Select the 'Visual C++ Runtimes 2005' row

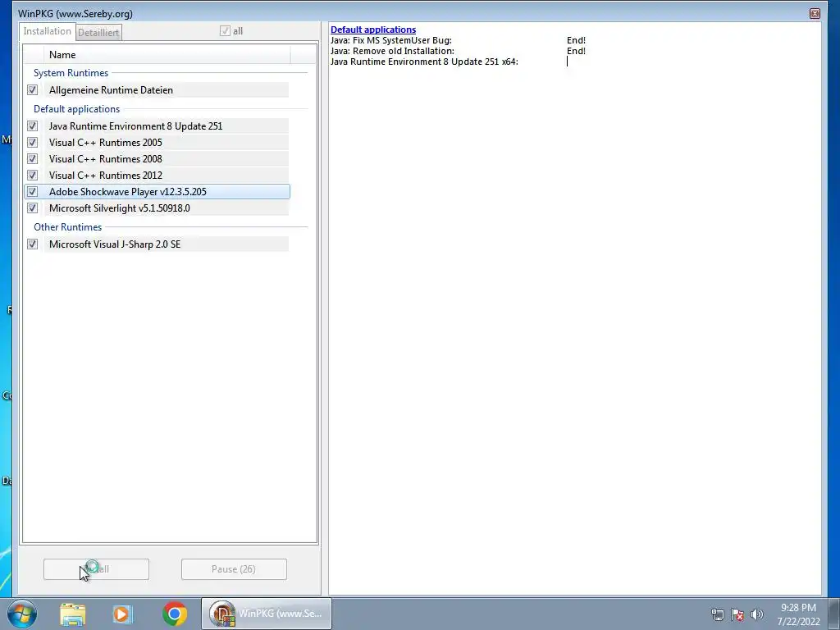coord(157,143)
